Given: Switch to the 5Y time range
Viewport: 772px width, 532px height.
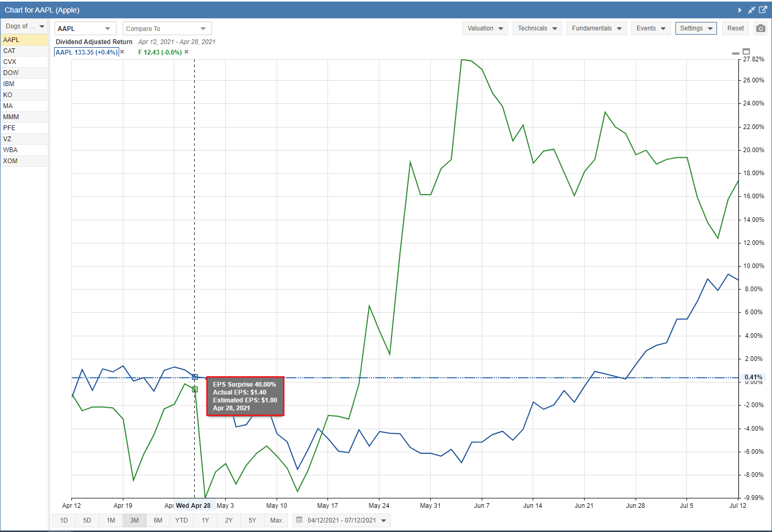Looking at the screenshot, I should tap(252, 520).
